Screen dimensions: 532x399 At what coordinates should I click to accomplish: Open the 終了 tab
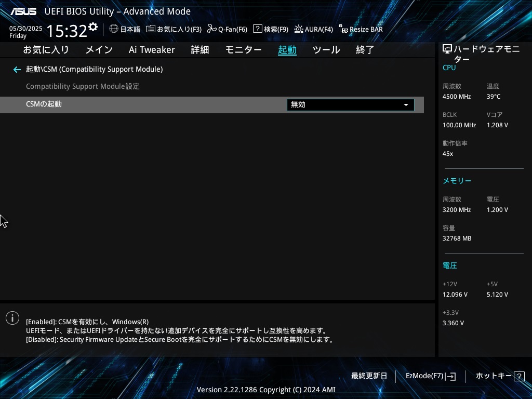click(x=365, y=50)
